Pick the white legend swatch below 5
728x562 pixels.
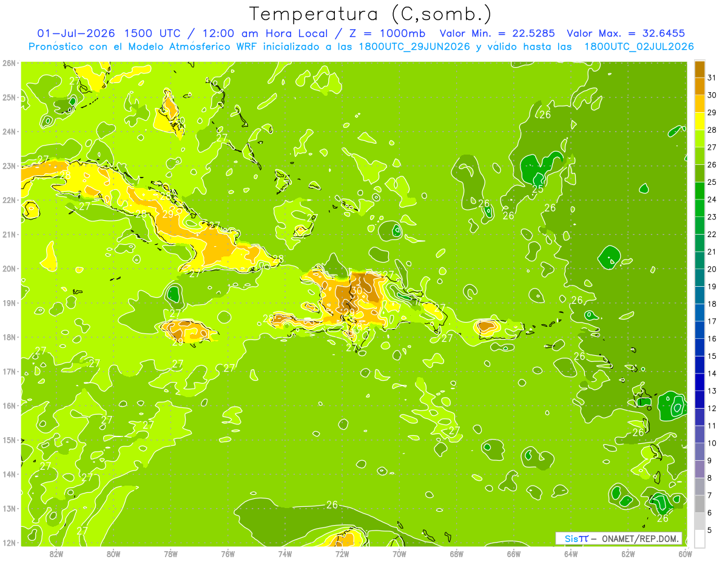699,538
